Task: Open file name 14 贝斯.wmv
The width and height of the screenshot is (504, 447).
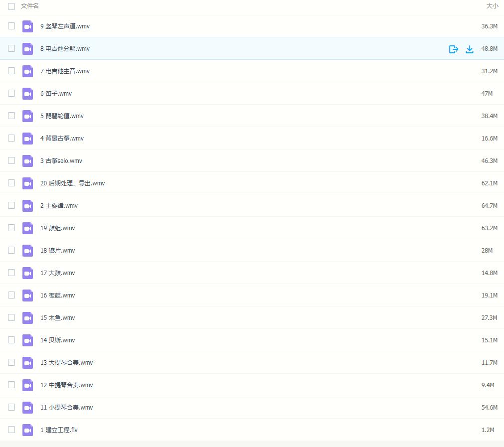Action: coord(57,340)
